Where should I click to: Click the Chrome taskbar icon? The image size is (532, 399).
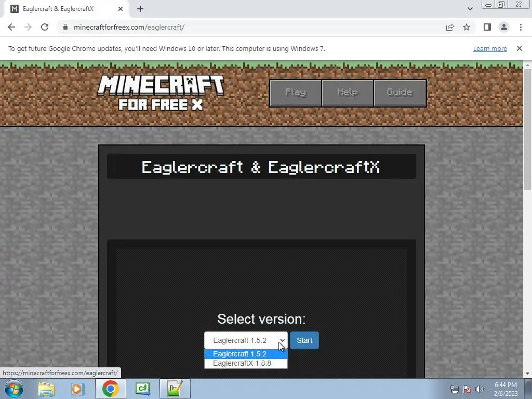110,389
